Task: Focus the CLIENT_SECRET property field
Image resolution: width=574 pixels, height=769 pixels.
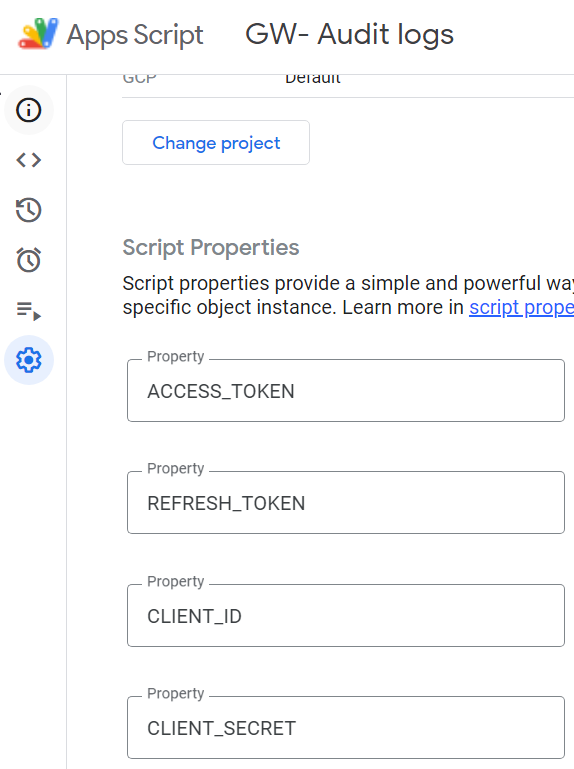Action: click(346, 728)
